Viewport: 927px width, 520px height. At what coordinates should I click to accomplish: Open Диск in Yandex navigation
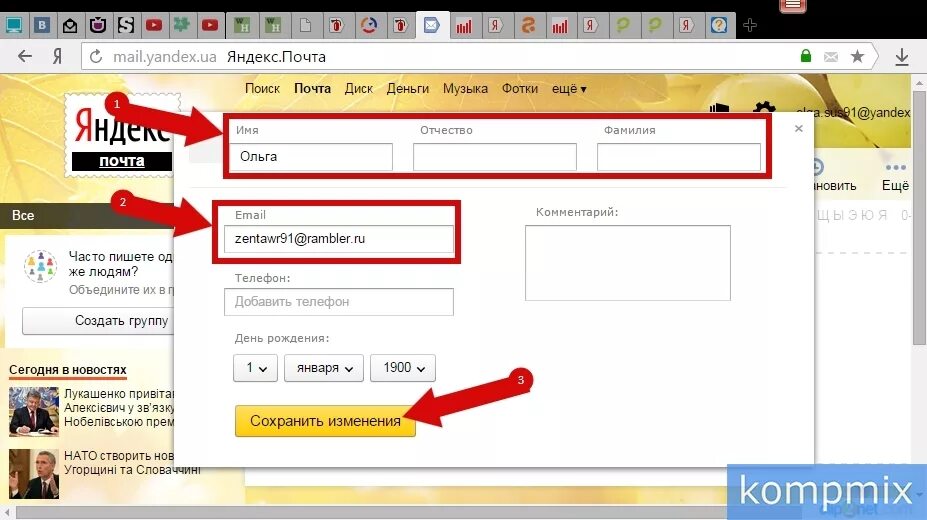click(359, 89)
